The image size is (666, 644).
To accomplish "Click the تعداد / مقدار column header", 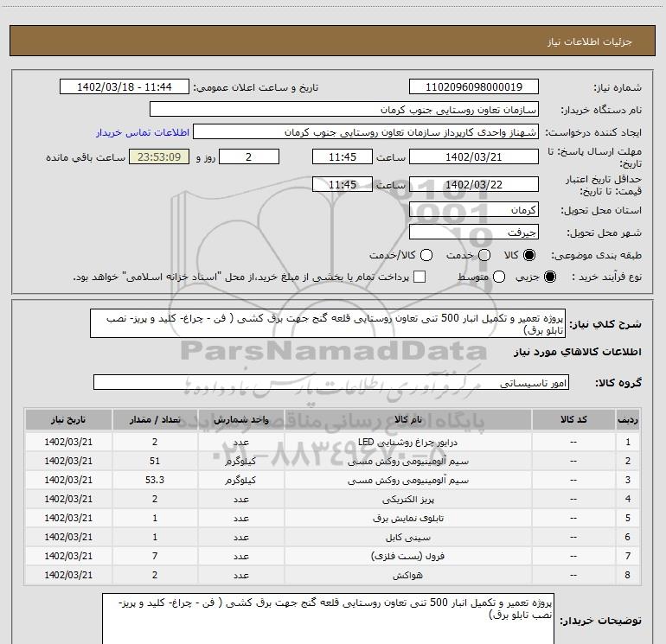I will coord(155,420).
